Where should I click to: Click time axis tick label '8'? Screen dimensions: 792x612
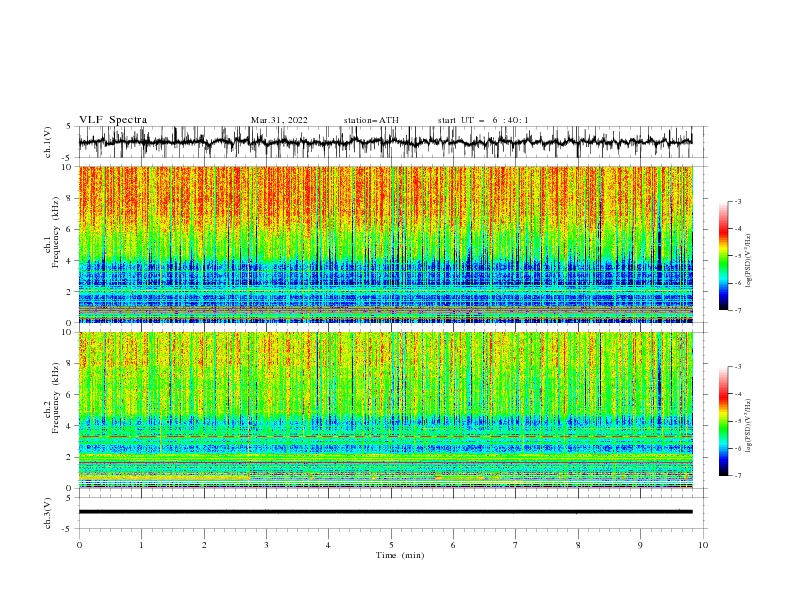[578, 545]
